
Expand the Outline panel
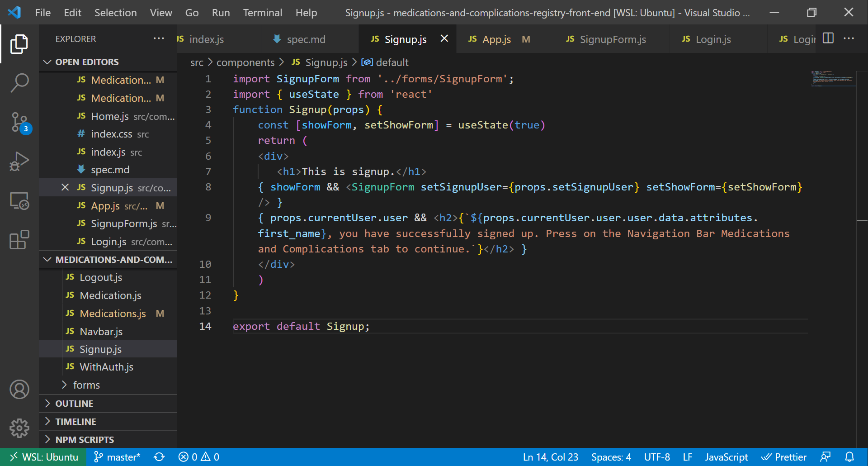(x=74, y=404)
